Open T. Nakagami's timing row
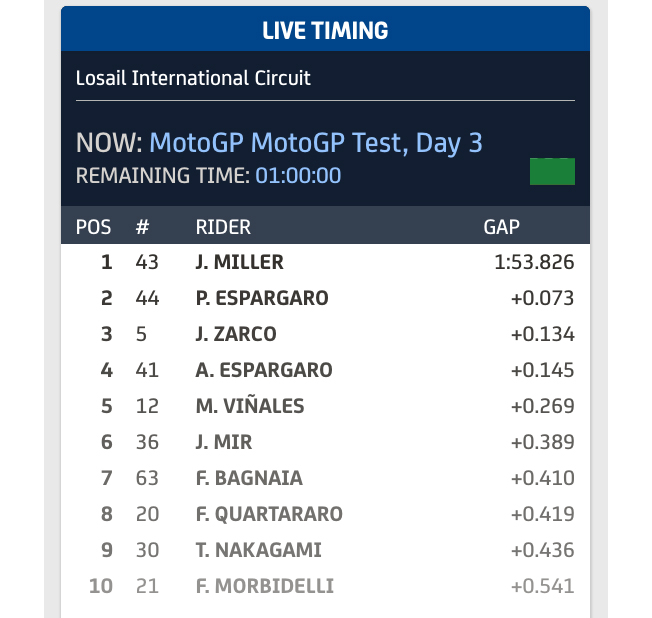Screen dimensions: 652x618 [257, 550]
